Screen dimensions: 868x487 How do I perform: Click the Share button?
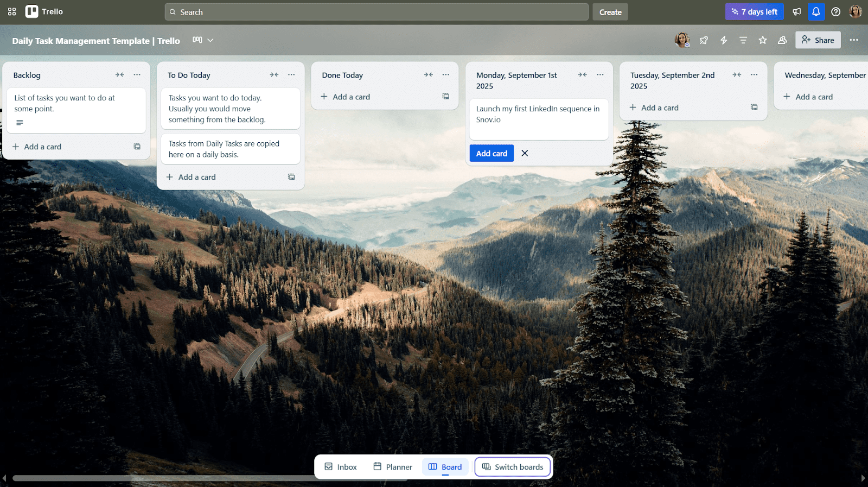[x=818, y=40]
